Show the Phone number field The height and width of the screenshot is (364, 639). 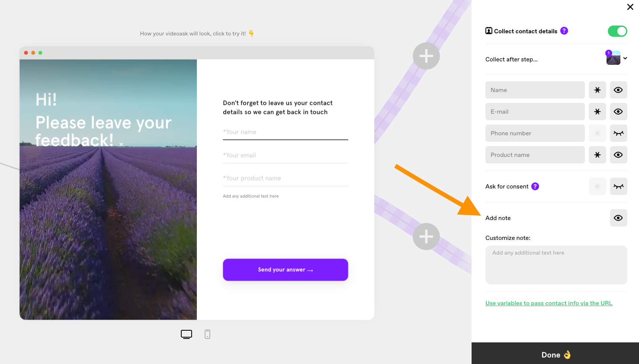click(619, 133)
